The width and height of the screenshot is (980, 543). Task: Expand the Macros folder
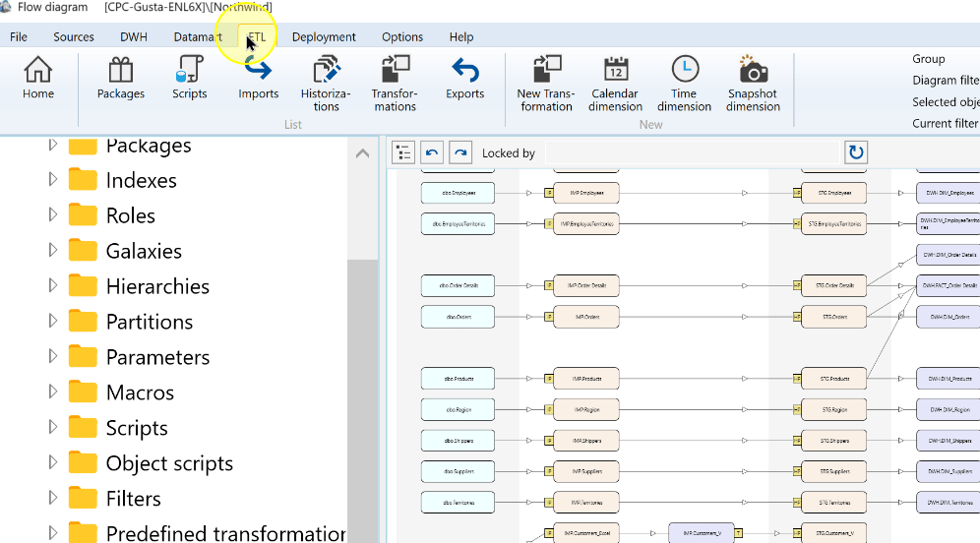click(x=53, y=392)
